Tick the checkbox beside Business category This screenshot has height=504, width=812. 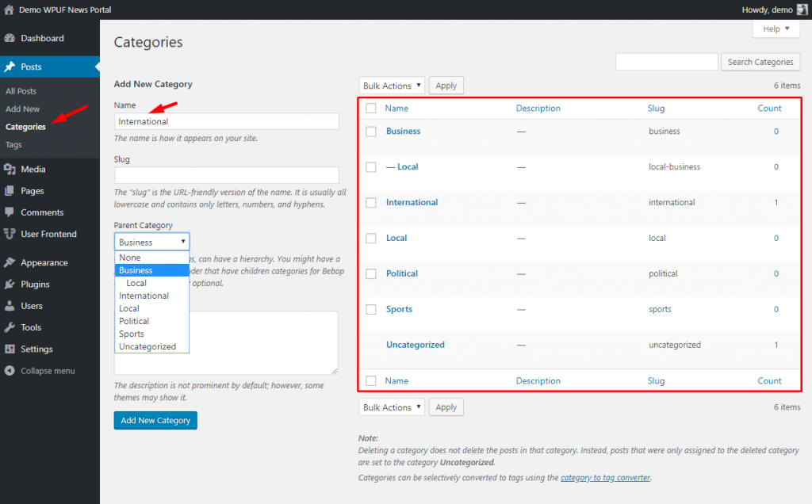370,132
